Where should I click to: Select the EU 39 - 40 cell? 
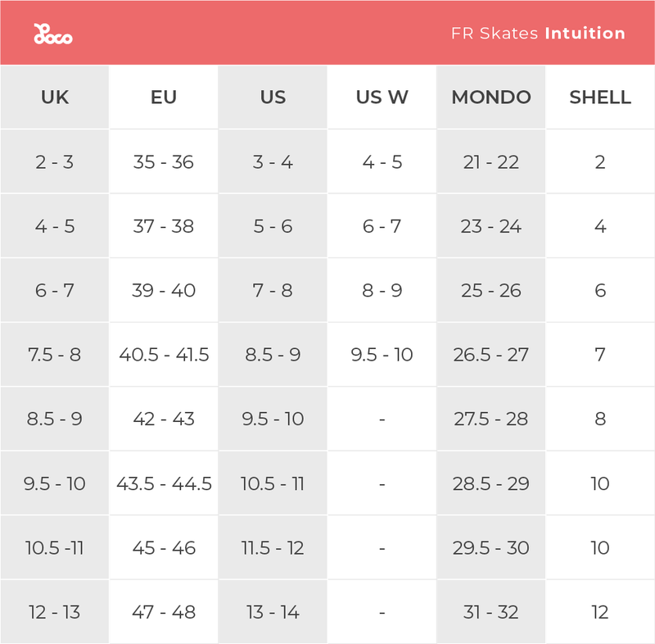pyautogui.click(x=164, y=290)
